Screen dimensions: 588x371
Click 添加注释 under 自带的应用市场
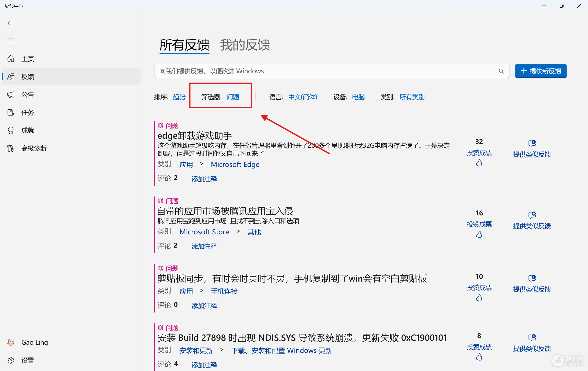click(204, 246)
